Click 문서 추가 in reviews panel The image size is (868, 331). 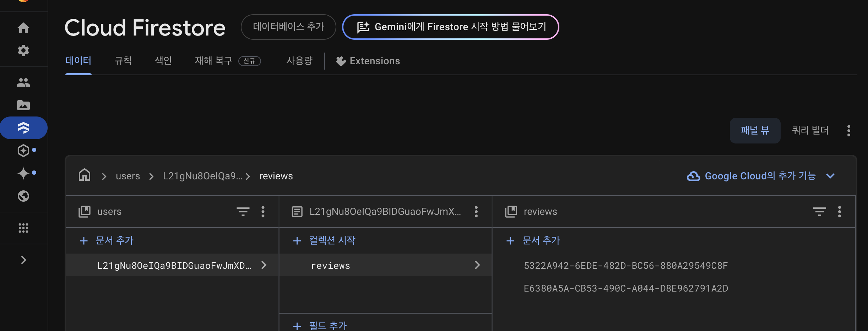pos(533,240)
